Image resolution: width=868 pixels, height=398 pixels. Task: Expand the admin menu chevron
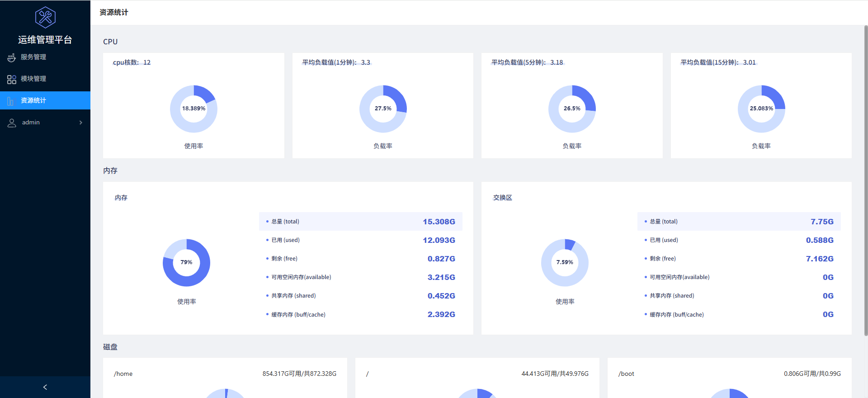81,123
